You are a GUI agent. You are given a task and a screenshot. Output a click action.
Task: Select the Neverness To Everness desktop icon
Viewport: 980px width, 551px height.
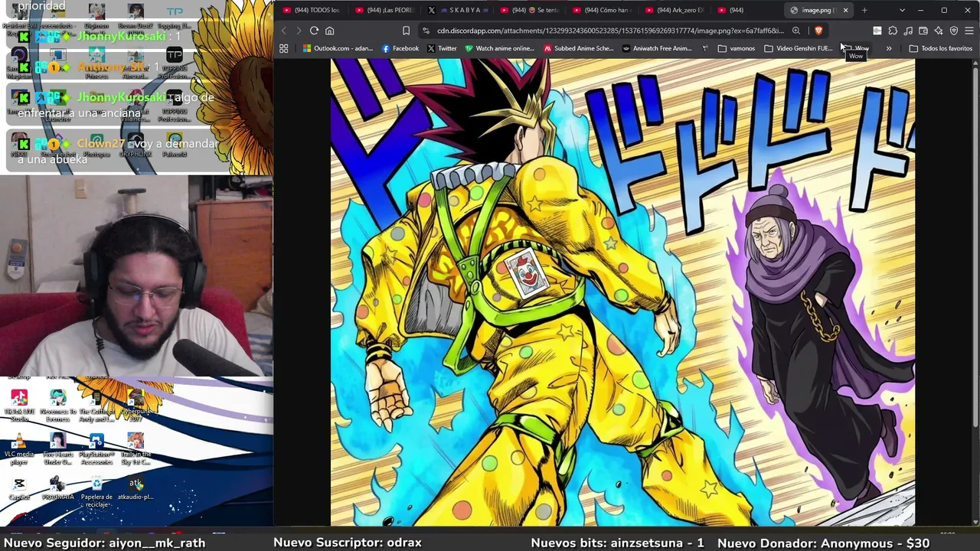tap(57, 406)
